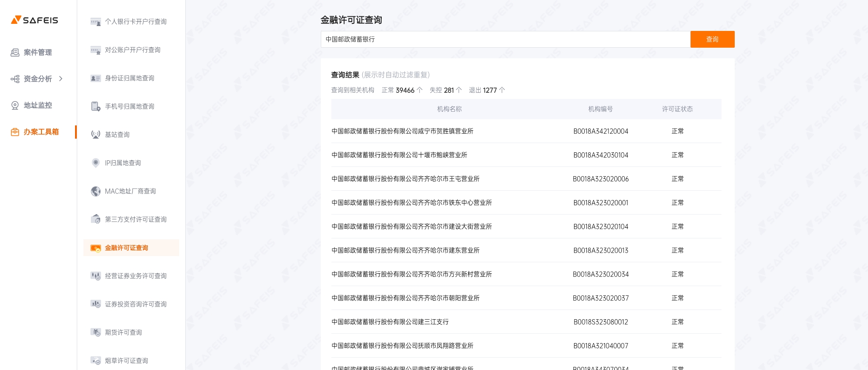Click institution code B0018A342030104
The image size is (868, 370).
(601, 155)
